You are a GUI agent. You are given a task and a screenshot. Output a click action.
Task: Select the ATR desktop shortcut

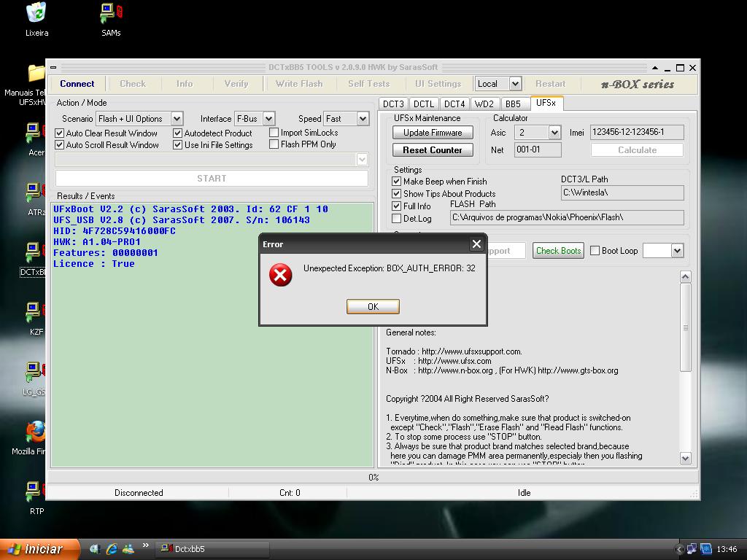(35, 192)
